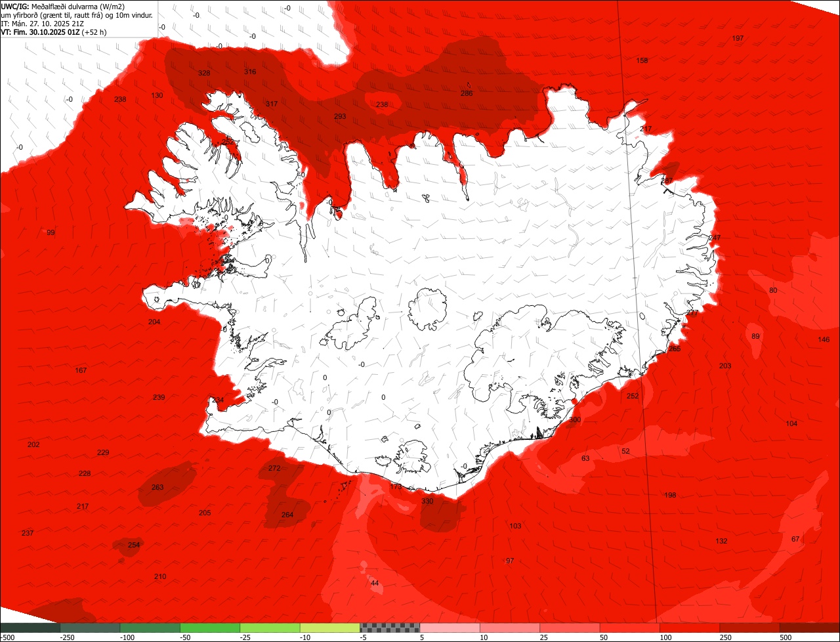The width and height of the screenshot is (840, 642).
Task: Click the flux value 80 east of Iceland
Action: (773, 290)
